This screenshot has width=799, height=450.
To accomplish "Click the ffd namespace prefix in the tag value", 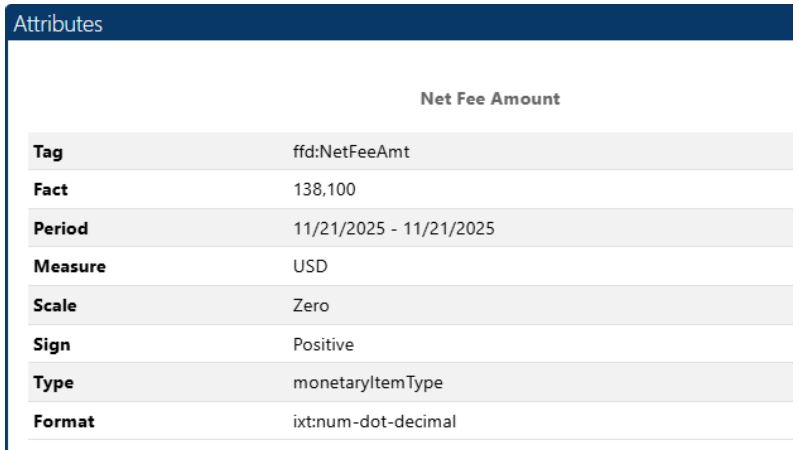I will 304,152.
